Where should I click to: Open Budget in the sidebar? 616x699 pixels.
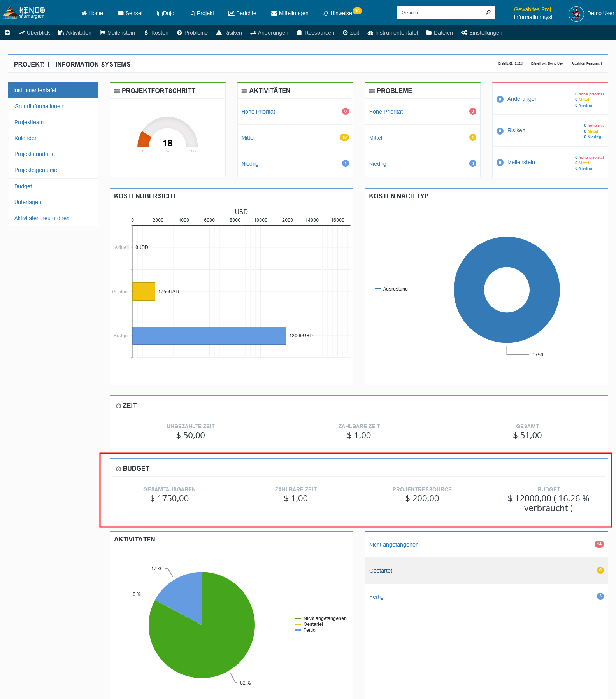pyautogui.click(x=53, y=186)
